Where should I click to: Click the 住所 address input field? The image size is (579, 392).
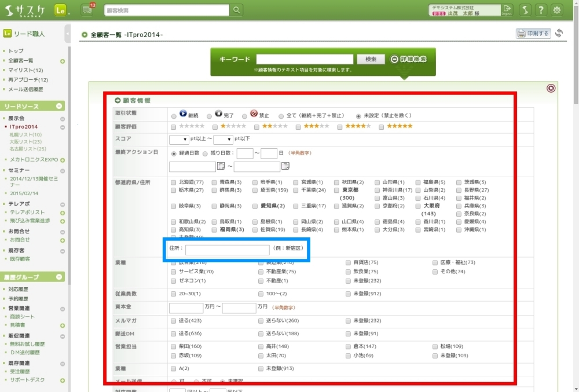pyautogui.click(x=227, y=250)
